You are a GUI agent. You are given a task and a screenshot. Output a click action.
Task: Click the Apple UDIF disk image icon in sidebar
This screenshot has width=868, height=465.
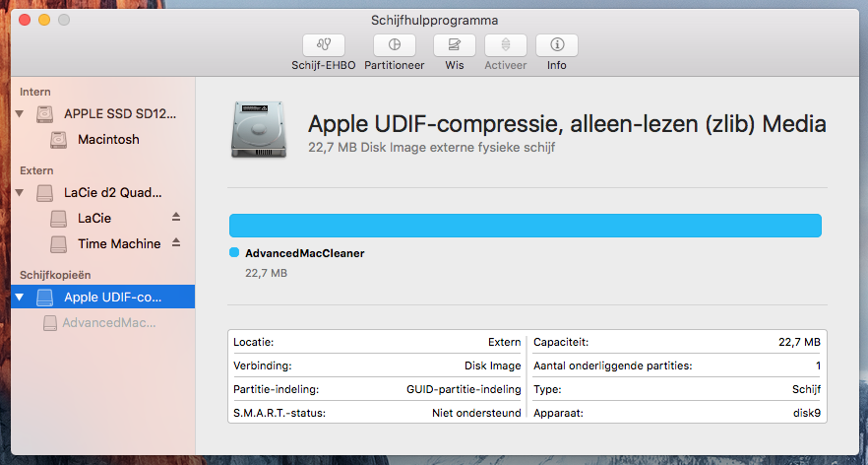(45, 298)
